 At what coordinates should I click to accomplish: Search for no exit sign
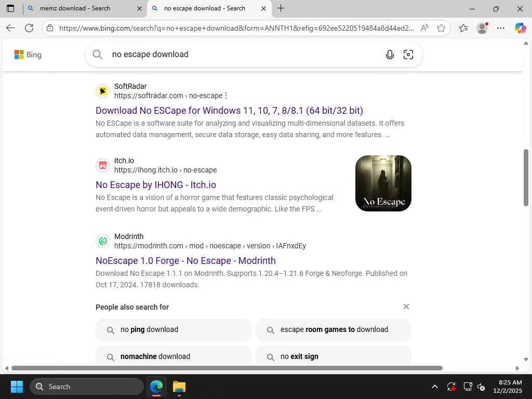point(334,356)
